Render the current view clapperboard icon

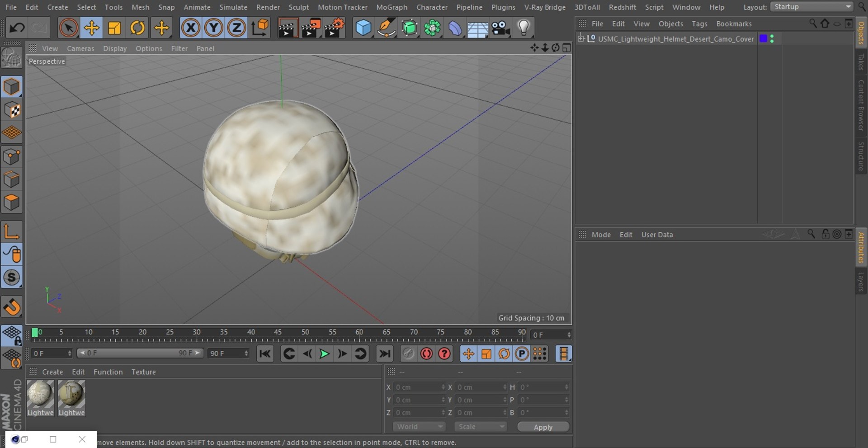[x=288, y=28]
